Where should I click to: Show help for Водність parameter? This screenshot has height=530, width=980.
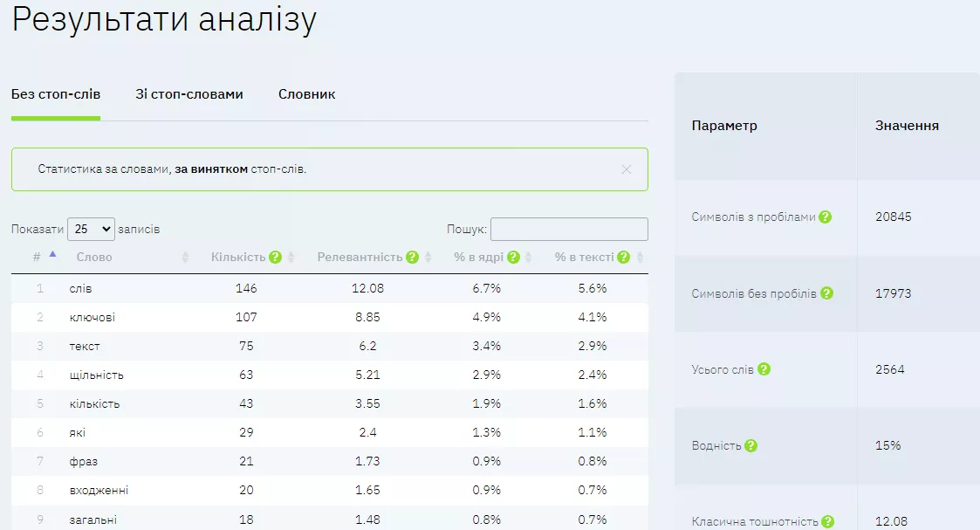tap(750, 445)
